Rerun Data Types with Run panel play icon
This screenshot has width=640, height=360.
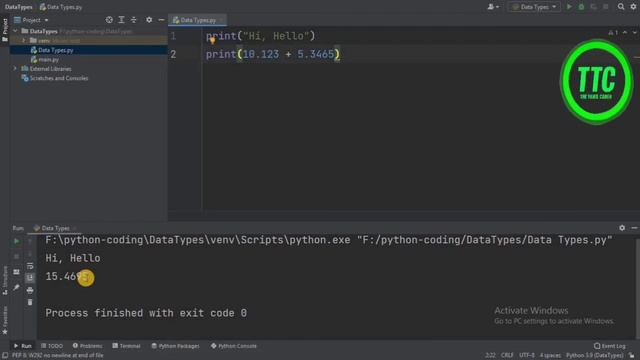(x=16, y=241)
